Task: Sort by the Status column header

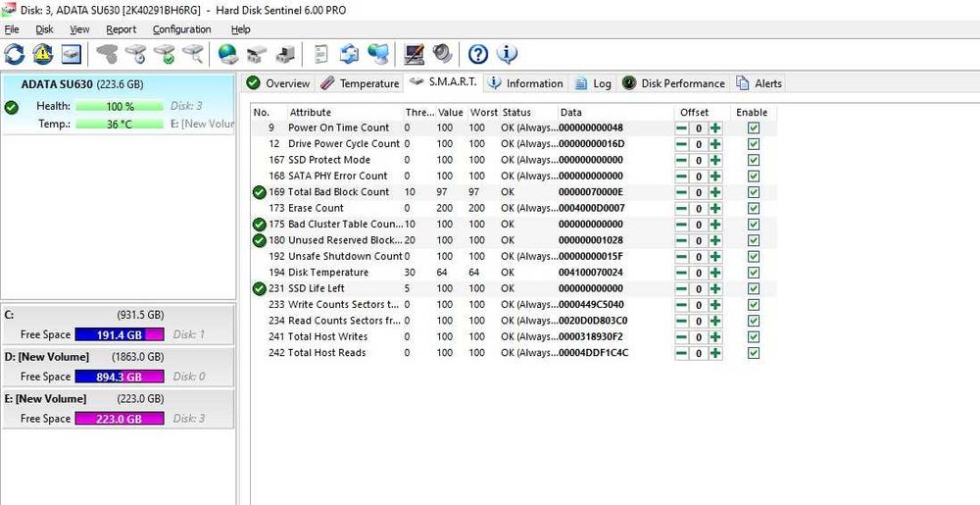Action: (x=528, y=113)
